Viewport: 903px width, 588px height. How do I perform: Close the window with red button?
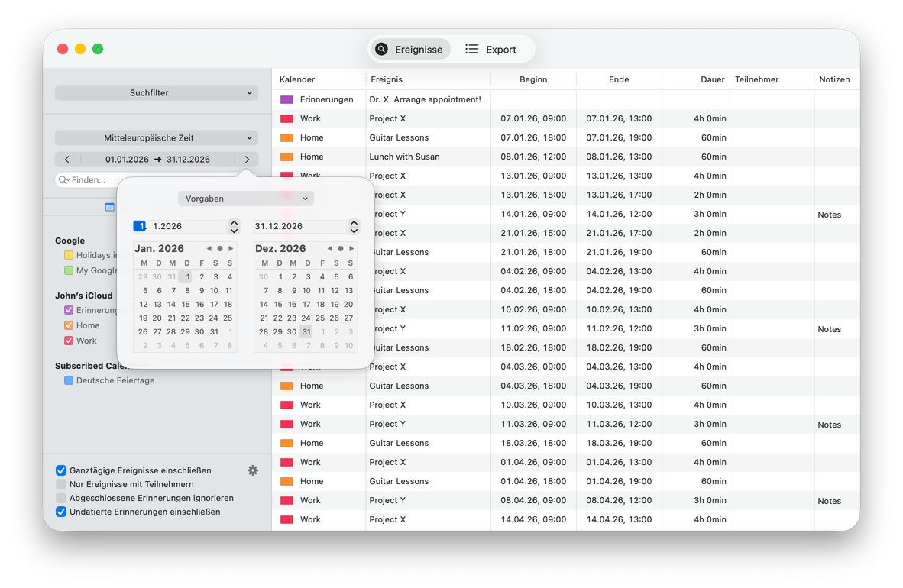pyautogui.click(x=63, y=49)
